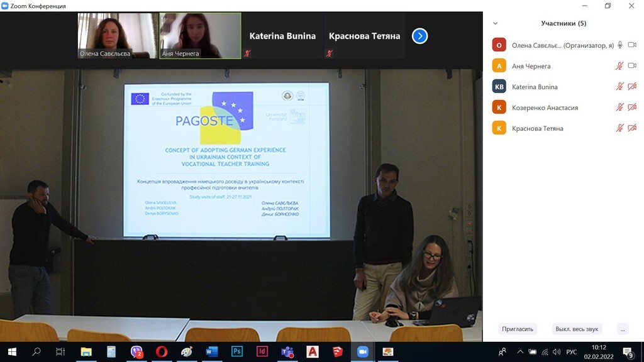Image resolution: width=644 pixels, height=362 pixels.
Task: Click Краснова Тетяна's avatar icon
Action: 499,128
